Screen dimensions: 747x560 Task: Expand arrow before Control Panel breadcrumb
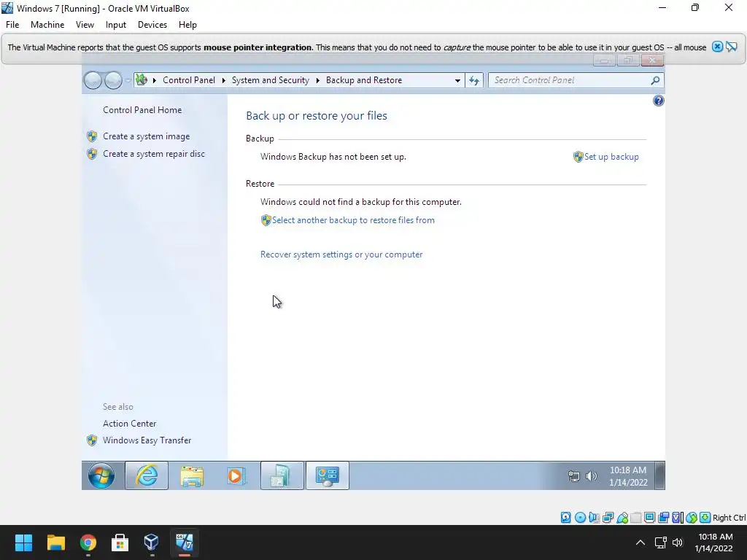coord(155,80)
